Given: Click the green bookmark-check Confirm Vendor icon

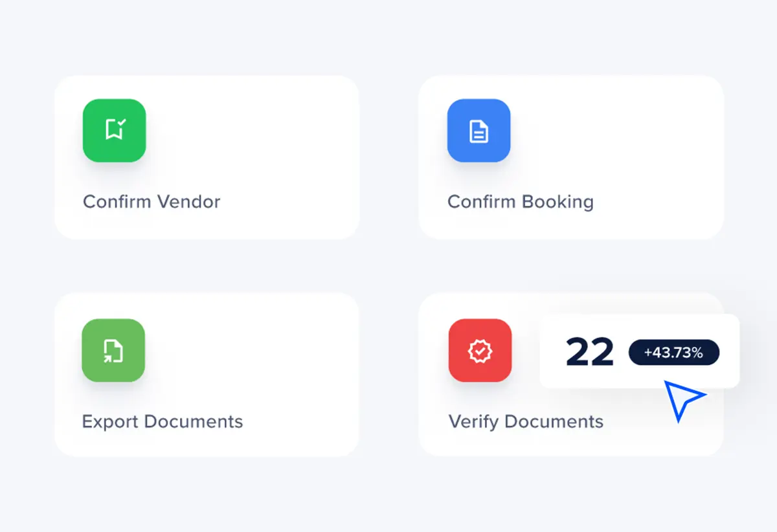Looking at the screenshot, I should click(x=114, y=130).
